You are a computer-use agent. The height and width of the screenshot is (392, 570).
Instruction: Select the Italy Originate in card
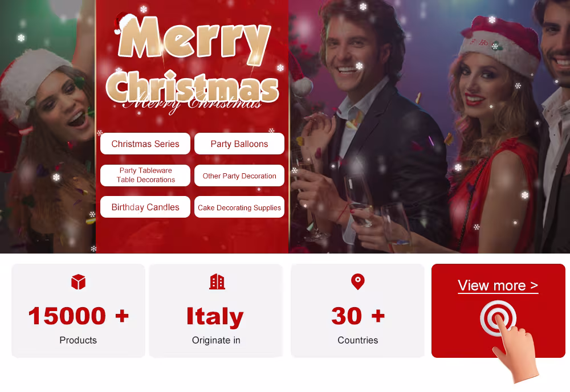coord(216,311)
